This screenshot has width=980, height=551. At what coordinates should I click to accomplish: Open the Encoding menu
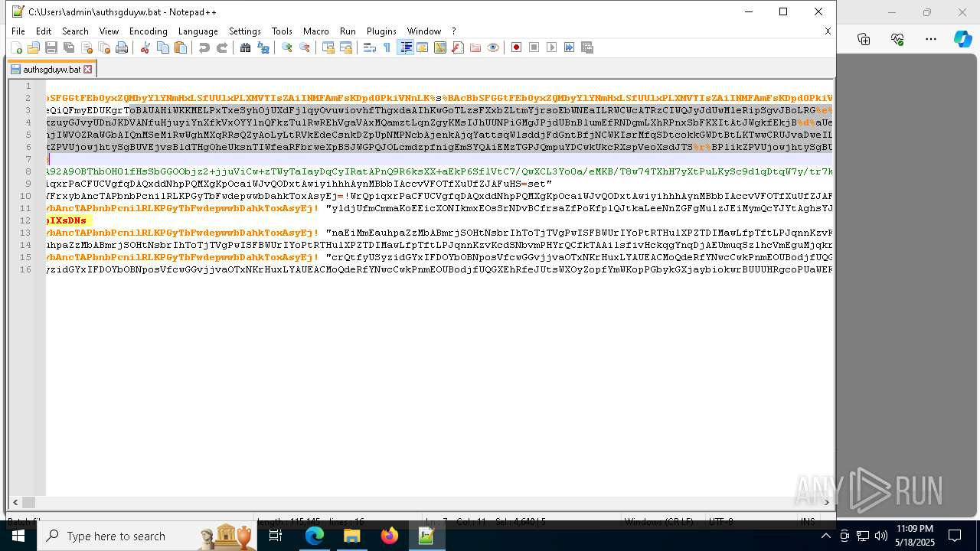[148, 31]
